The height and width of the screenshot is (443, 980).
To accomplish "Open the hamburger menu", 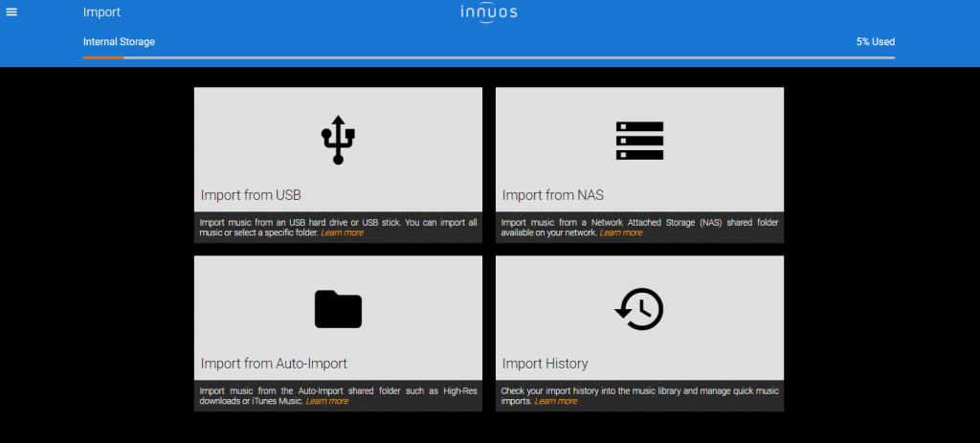I will (x=11, y=11).
